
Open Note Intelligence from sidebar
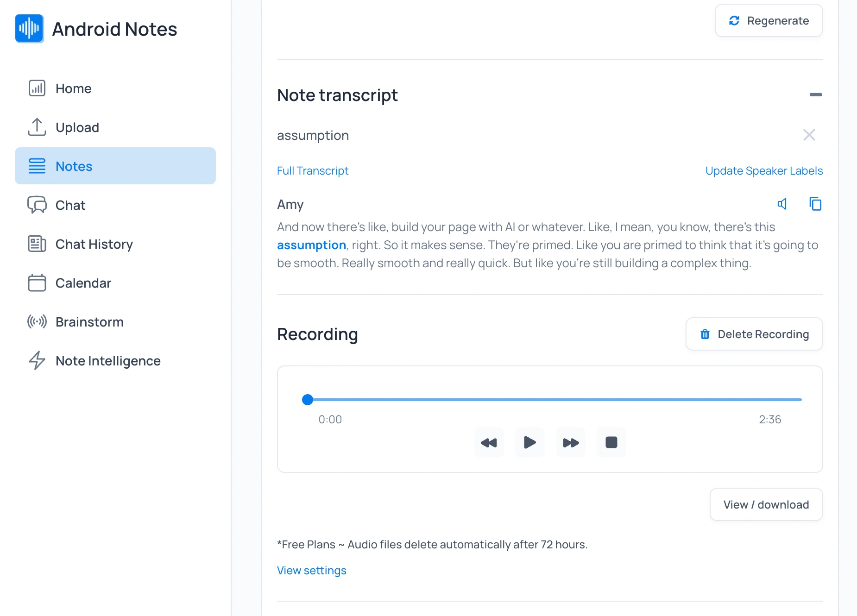tap(115, 361)
